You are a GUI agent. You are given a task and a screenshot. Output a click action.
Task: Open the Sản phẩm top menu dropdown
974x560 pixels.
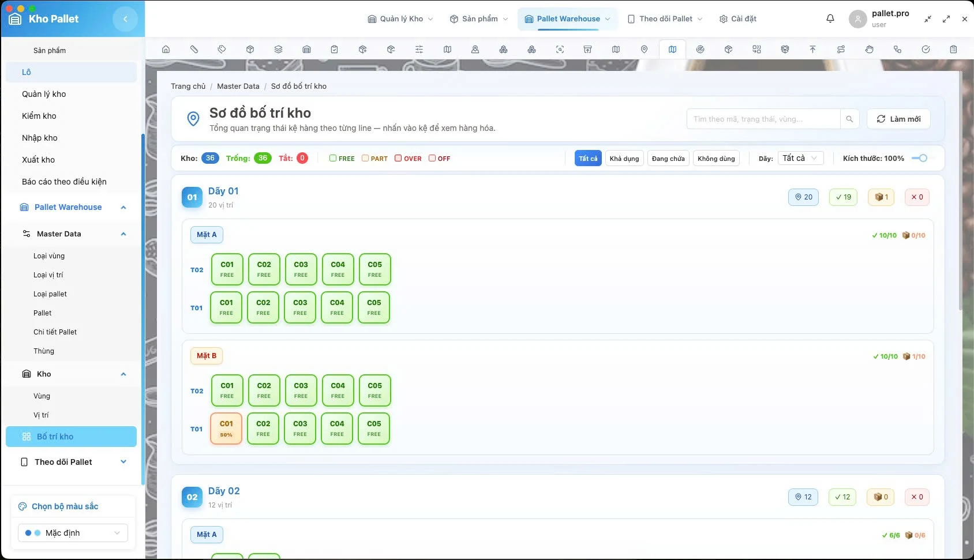(x=479, y=19)
